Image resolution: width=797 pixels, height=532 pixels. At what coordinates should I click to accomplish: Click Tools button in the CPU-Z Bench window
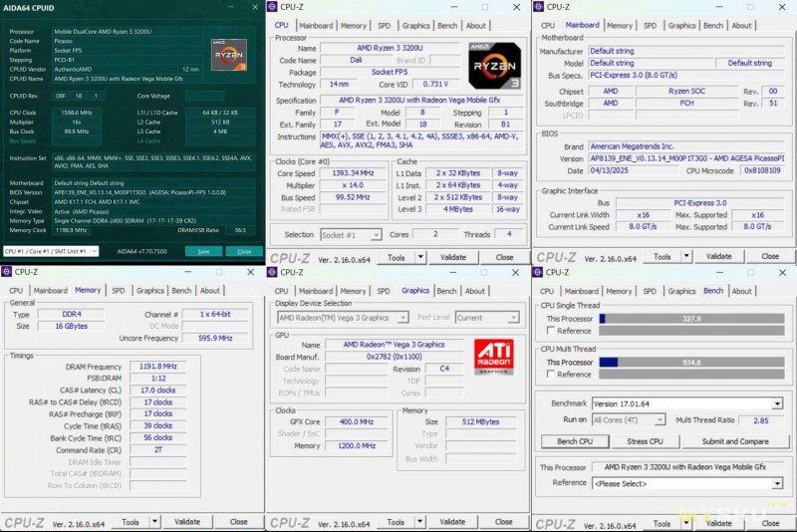click(x=662, y=523)
